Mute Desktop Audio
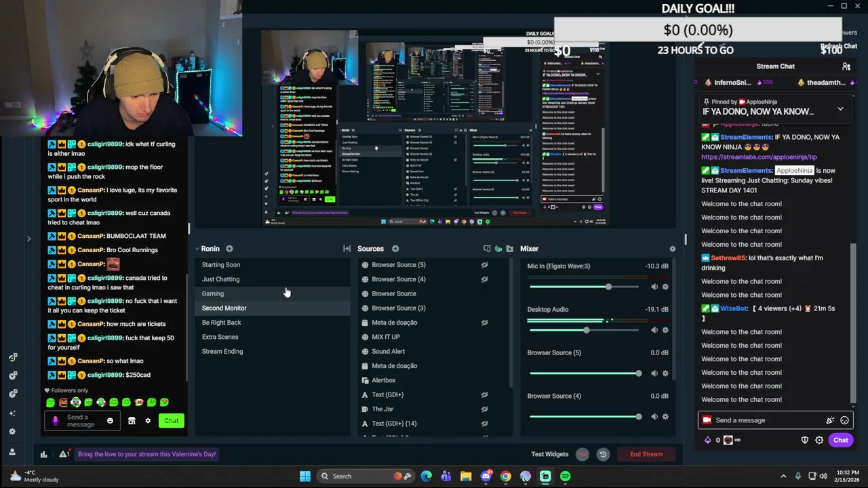This screenshot has width=868, height=488. point(654,330)
